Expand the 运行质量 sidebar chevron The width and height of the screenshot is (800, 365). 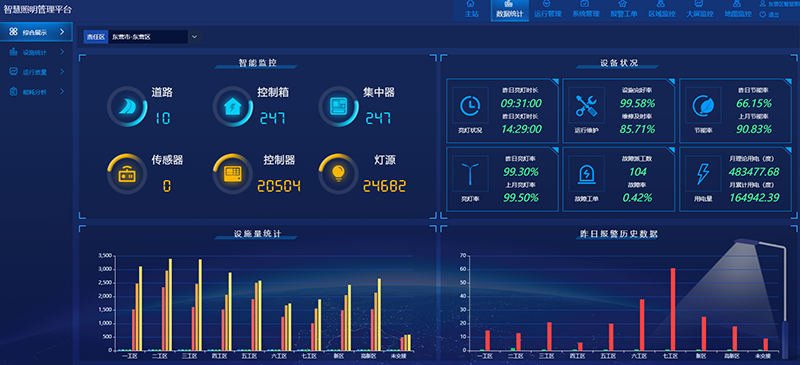click(x=62, y=72)
